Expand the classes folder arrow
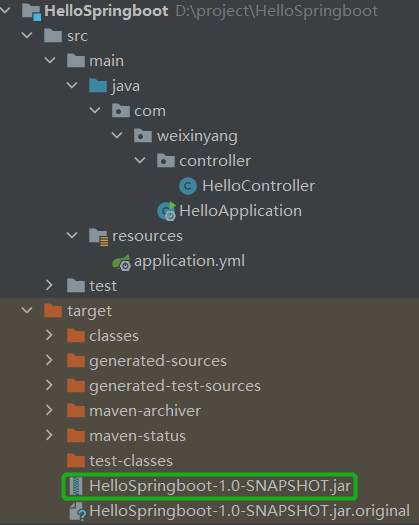419x525 pixels. (49, 335)
